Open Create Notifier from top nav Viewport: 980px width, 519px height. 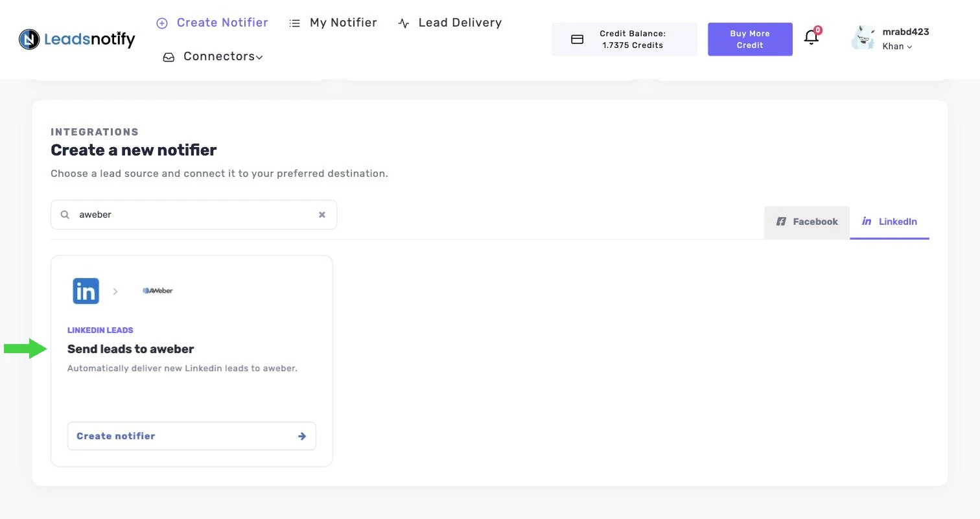(x=212, y=23)
